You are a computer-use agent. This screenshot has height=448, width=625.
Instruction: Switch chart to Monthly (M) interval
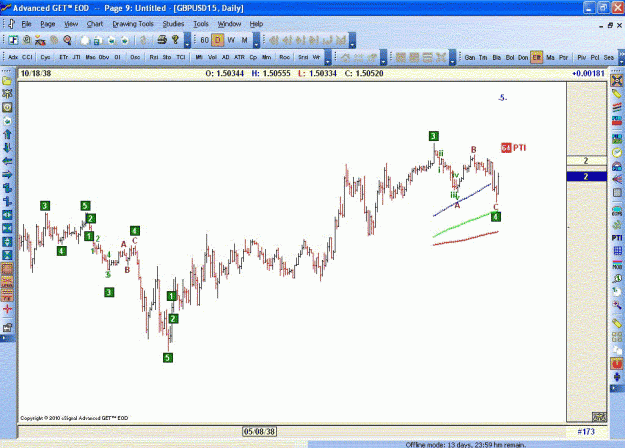(244, 40)
